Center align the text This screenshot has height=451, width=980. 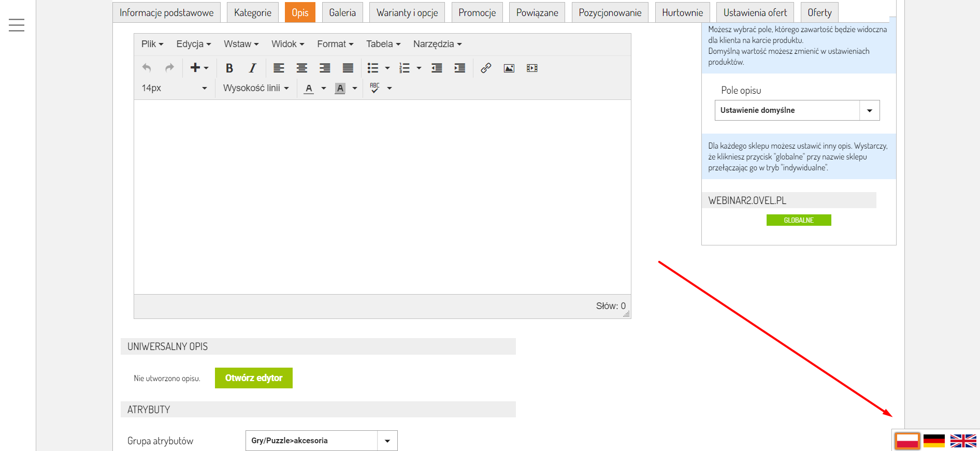point(302,68)
